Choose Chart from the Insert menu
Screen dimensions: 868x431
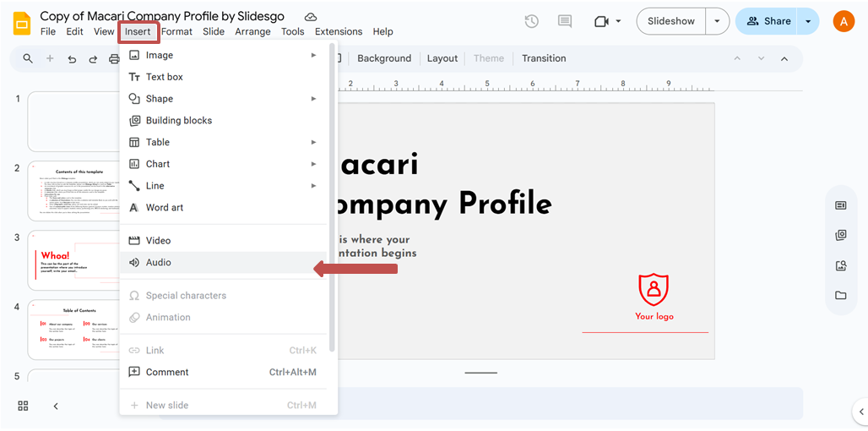(223, 164)
